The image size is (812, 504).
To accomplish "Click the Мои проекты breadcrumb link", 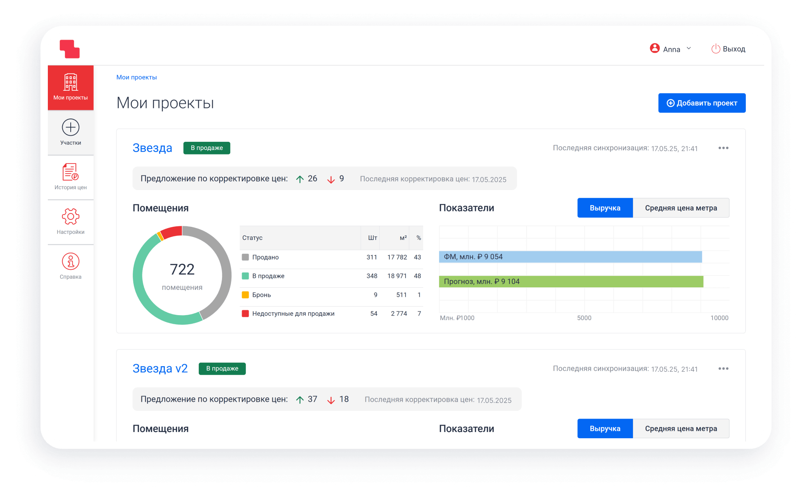I will pos(137,77).
